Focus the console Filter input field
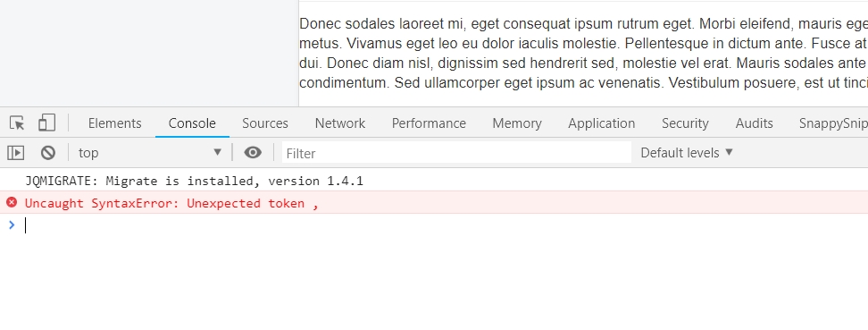Viewport: 868px width, 330px height. [x=456, y=153]
